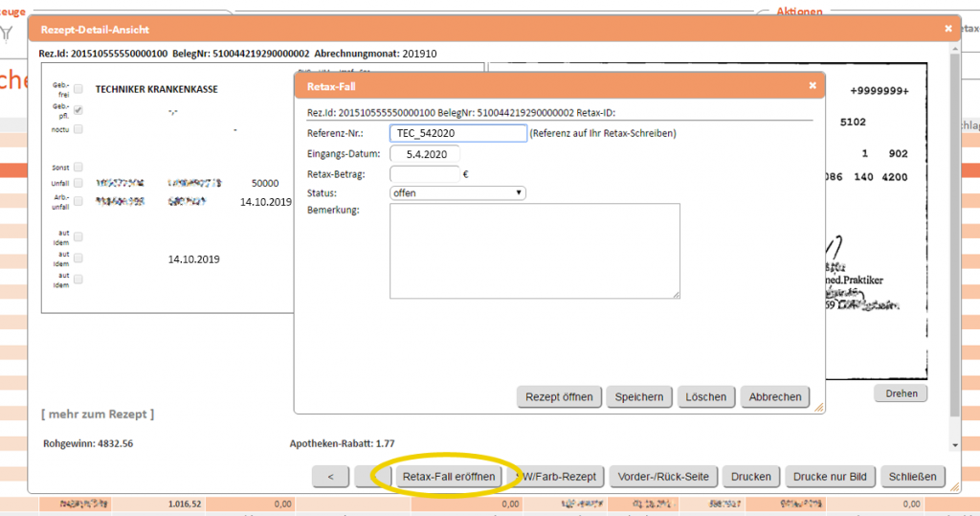
Task: Save the Retax case with Speichern
Action: (638, 396)
